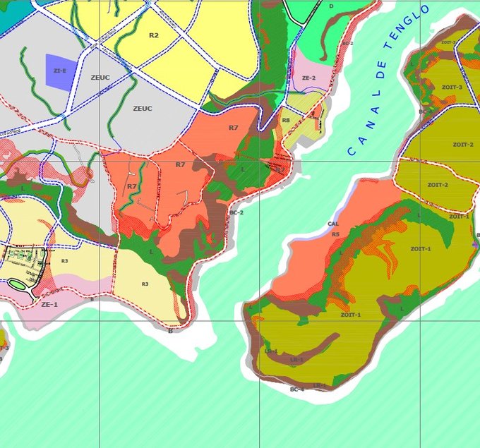The width and height of the screenshot is (480, 448).
Task: Click the ZOIT-3 zone label
Action: coord(452,87)
